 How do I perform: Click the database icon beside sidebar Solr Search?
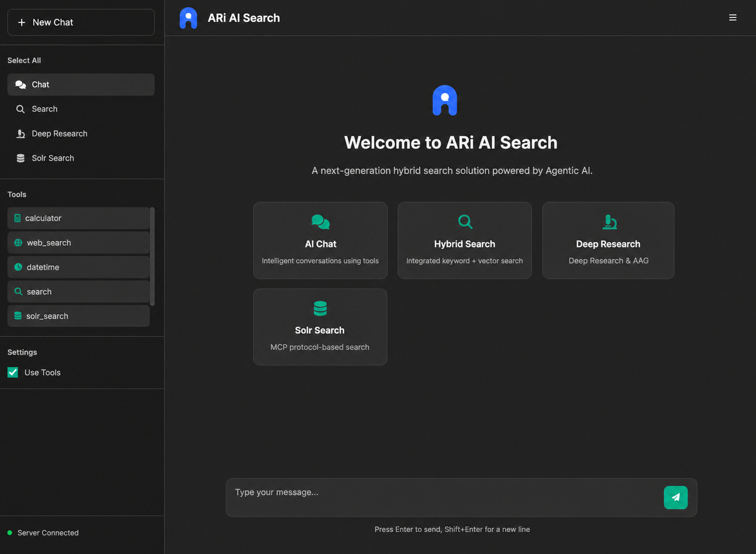point(21,158)
